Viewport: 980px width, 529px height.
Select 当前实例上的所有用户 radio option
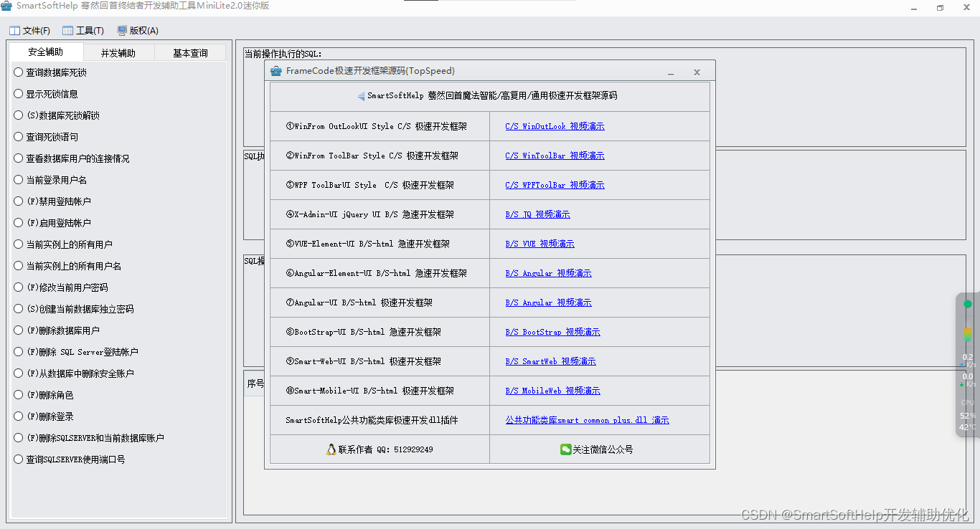tap(63, 244)
